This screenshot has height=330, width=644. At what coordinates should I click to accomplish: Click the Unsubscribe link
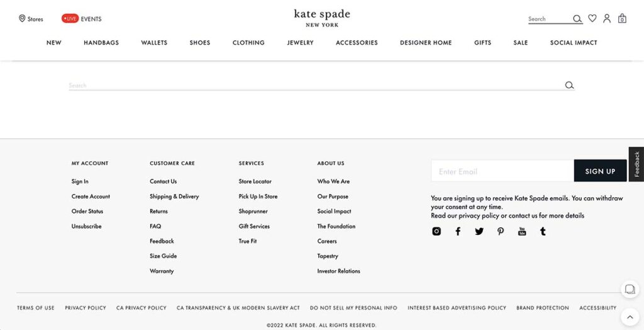pyautogui.click(x=86, y=226)
